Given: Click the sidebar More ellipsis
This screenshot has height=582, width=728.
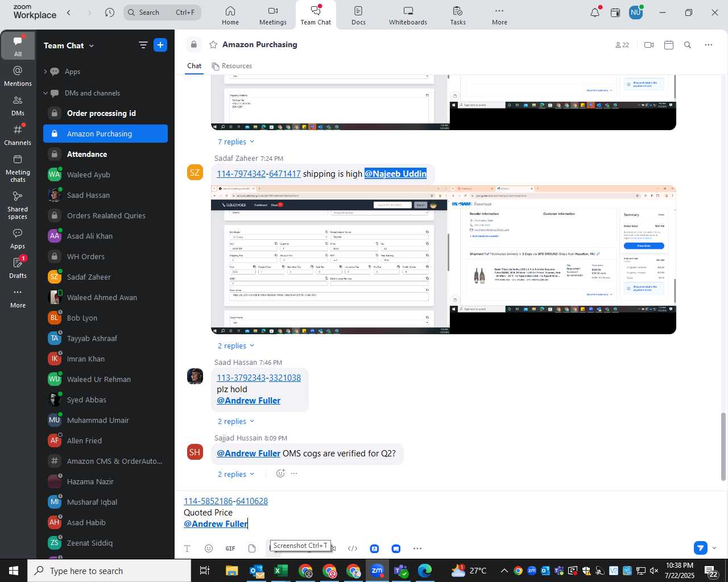Looking at the screenshot, I should coord(18,297).
